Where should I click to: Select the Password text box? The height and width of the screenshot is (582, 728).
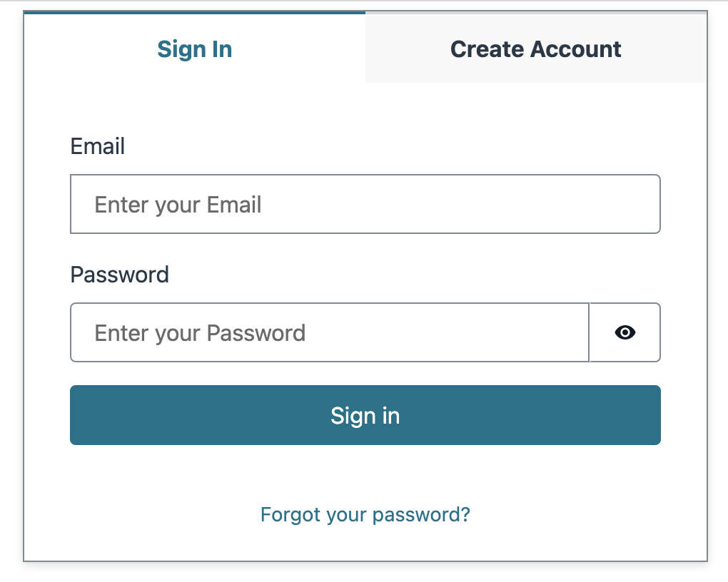(x=330, y=332)
